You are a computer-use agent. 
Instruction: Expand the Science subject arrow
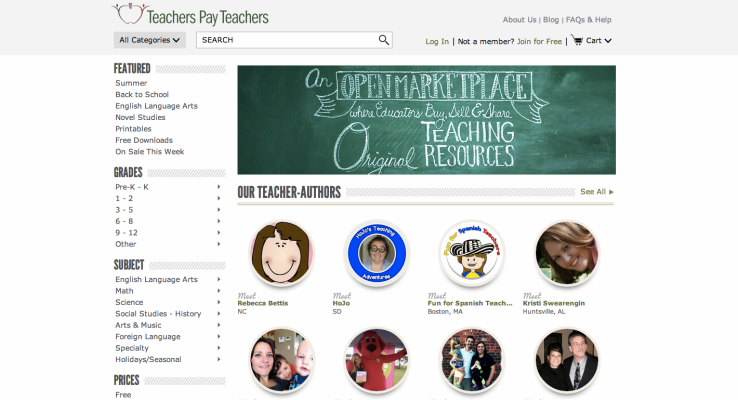tap(219, 302)
